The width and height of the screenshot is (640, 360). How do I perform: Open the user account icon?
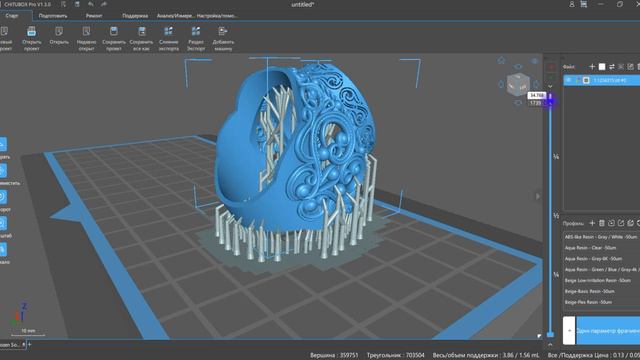point(572,4)
